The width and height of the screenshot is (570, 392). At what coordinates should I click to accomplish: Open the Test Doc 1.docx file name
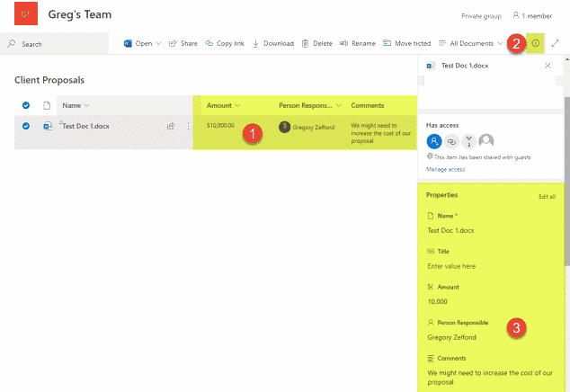(x=85, y=126)
